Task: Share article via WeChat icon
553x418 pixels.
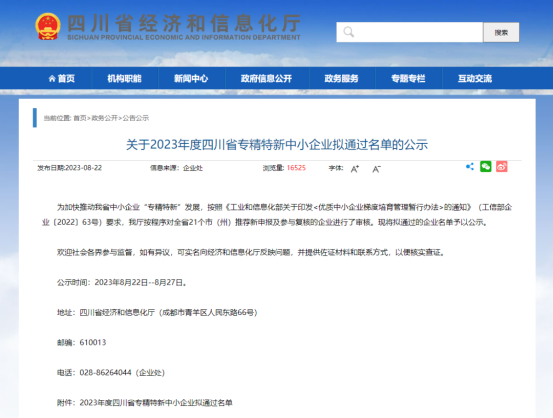Action: point(486,166)
